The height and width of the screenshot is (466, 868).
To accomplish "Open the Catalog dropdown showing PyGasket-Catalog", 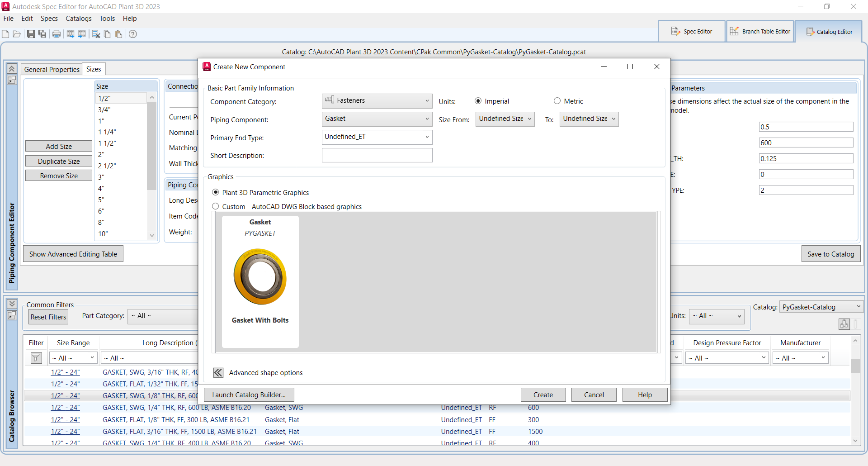I will click(821, 307).
